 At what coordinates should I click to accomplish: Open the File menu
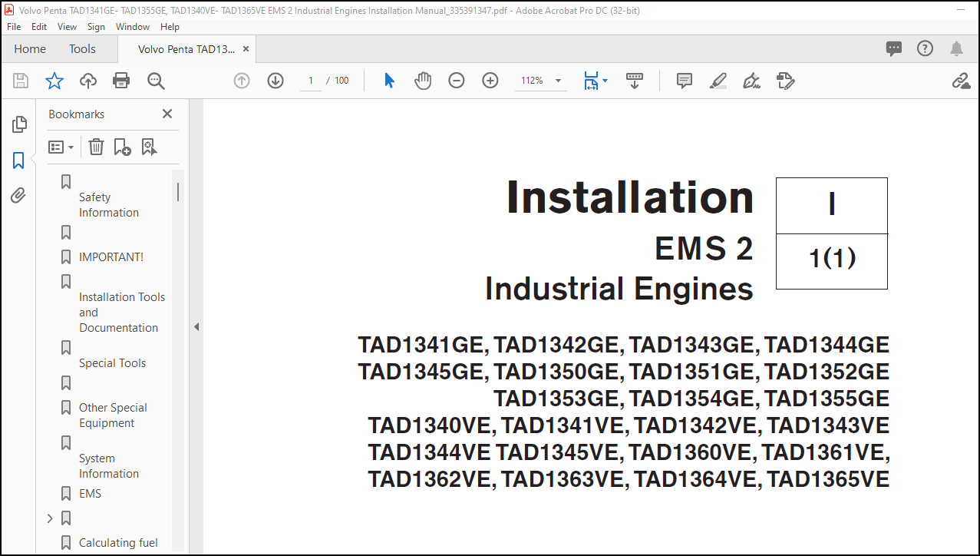(14, 26)
